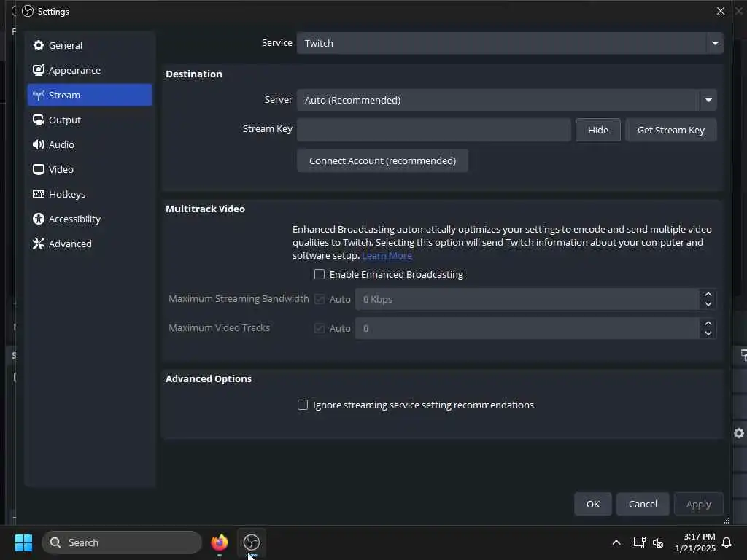Close the Settings dialog
The image size is (747, 560).
pyautogui.click(x=720, y=11)
